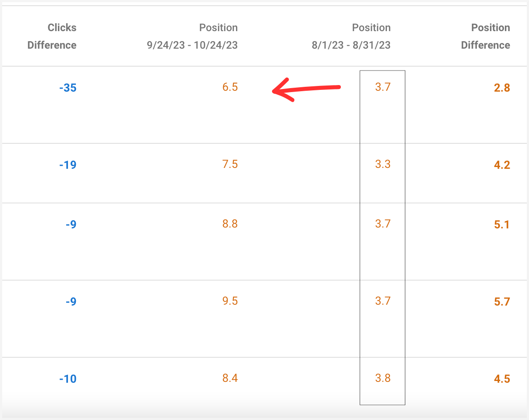
Task: Select clicks difference value -10
Action: [68, 379]
